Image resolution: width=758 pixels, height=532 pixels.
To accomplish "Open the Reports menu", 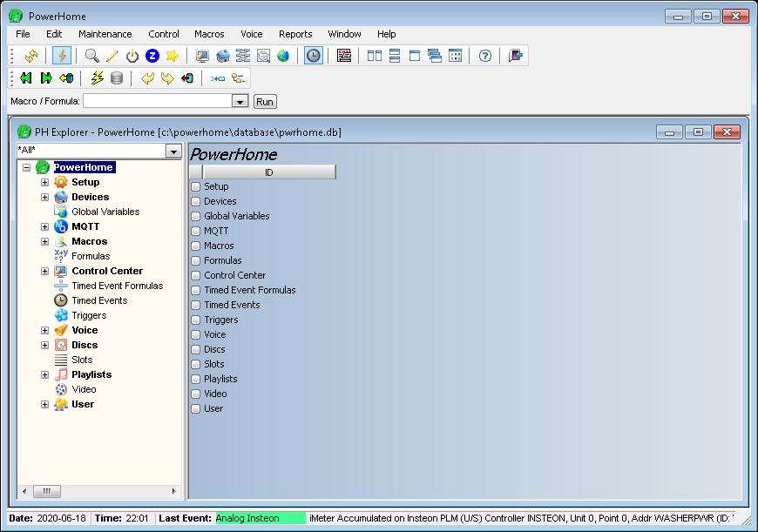I will pos(295,34).
